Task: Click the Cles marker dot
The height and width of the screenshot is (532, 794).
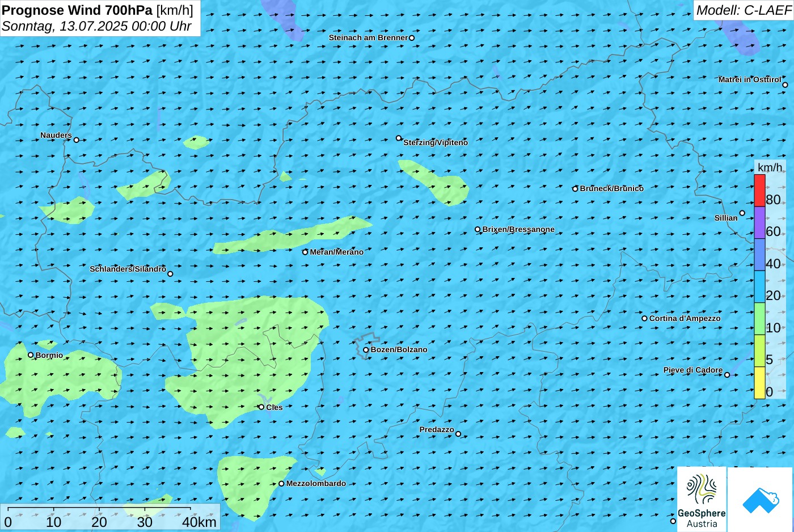Action: click(x=261, y=407)
